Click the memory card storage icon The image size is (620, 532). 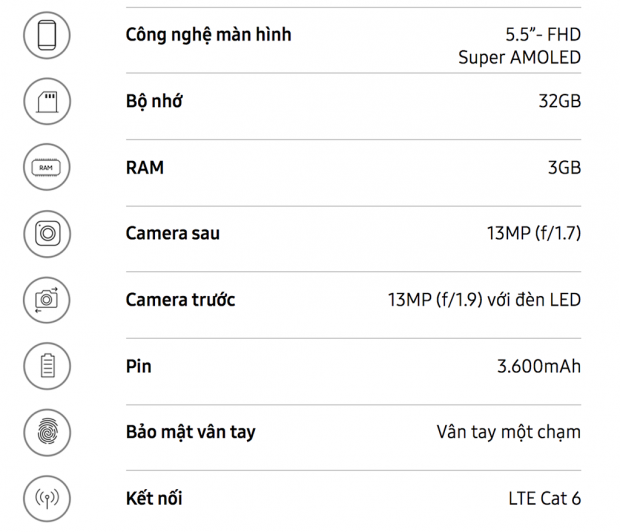[x=47, y=102]
